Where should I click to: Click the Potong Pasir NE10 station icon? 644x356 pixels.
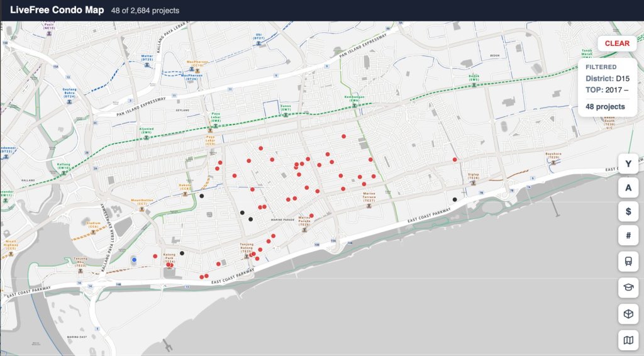coord(49,33)
